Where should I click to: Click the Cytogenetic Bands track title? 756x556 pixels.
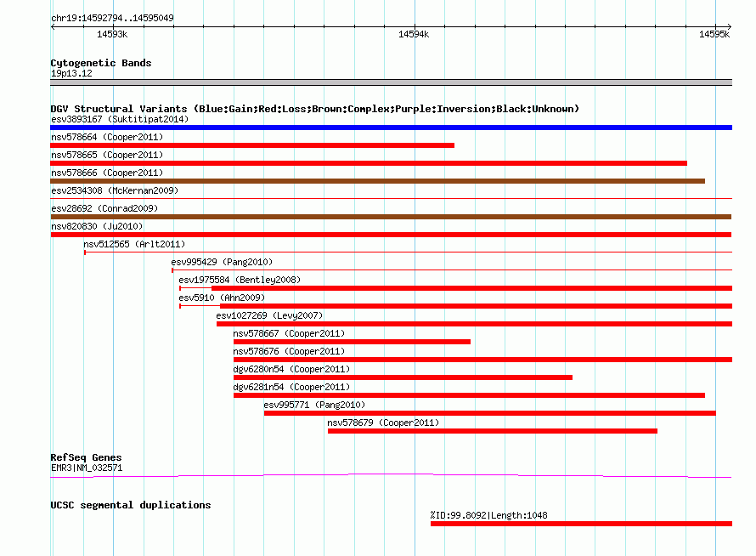click(x=101, y=63)
